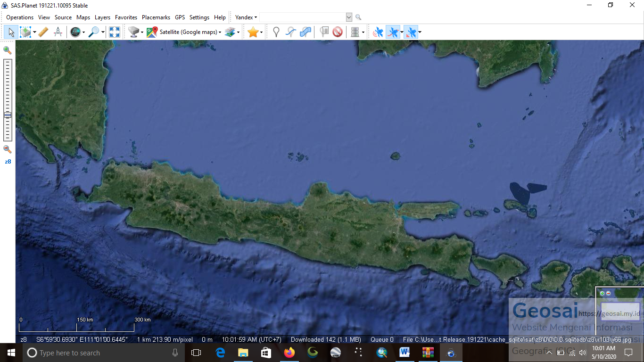The height and width of the screenshot is (362, 644).
Task: Toggle the GPS receiver connect icon
Action: point(378,32)
